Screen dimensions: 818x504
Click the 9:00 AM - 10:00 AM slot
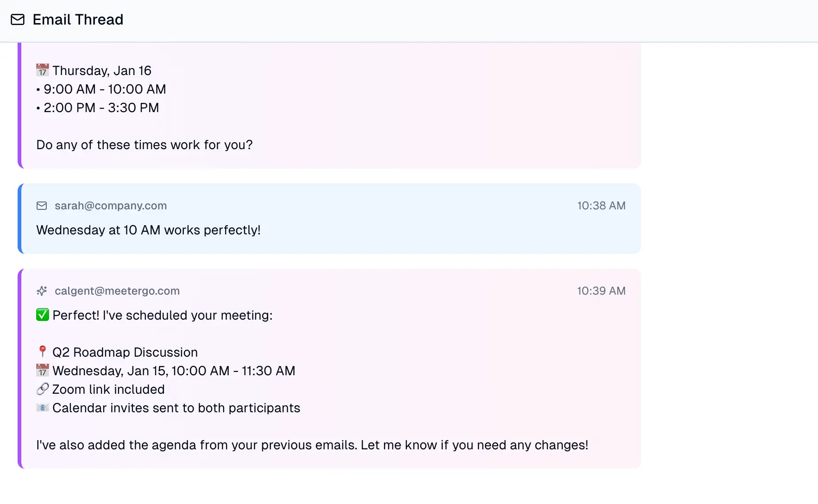click(105, 89)
